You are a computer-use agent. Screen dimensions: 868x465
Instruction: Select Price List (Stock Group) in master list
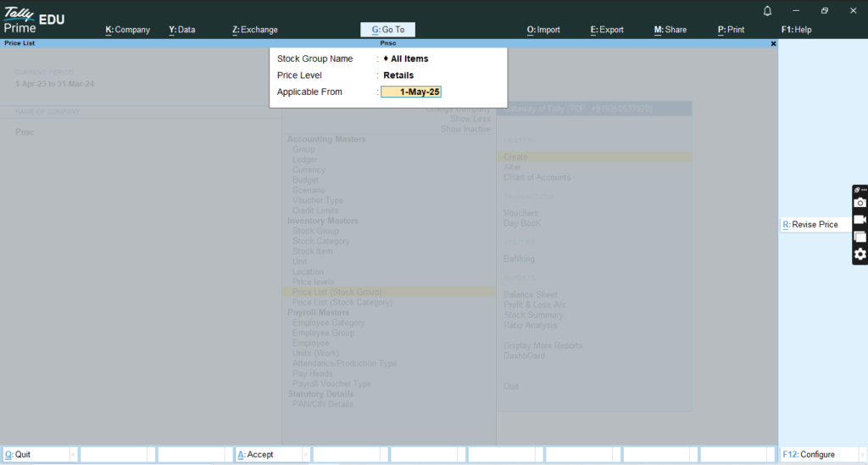[x=389, y=292]
